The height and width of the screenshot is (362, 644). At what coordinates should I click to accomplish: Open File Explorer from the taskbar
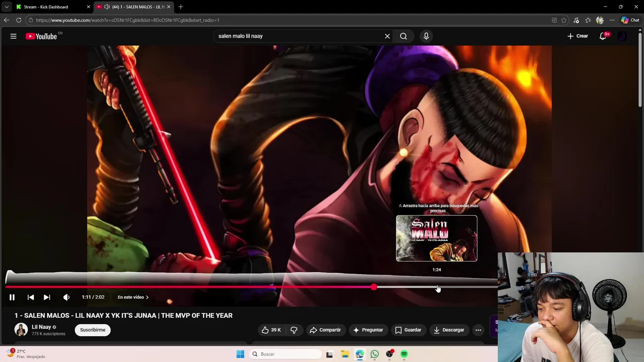pyautogui.click(x=345, y=354)
